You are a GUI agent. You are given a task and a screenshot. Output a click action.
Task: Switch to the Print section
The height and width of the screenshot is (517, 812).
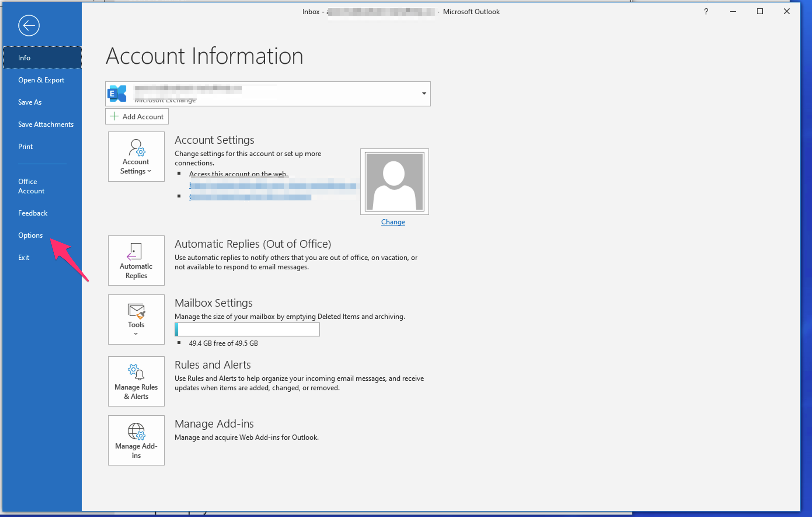25,146
